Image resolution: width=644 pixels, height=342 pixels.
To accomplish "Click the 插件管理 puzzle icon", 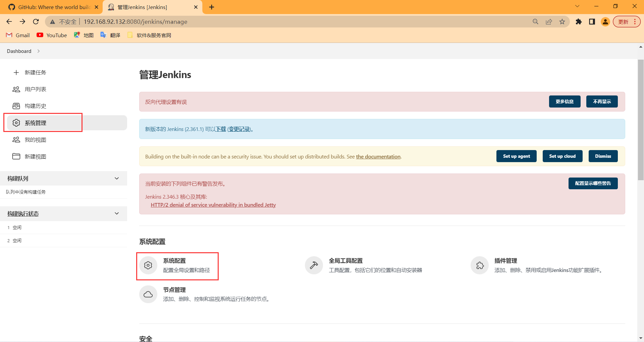I will click(480, 265).
